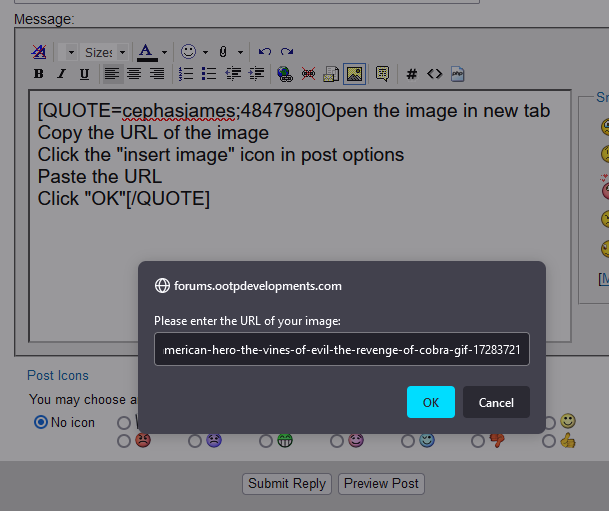Screen dimensions: 609x511
Task: Select the angry red face post icon radio
Action: tap(124, 440)
